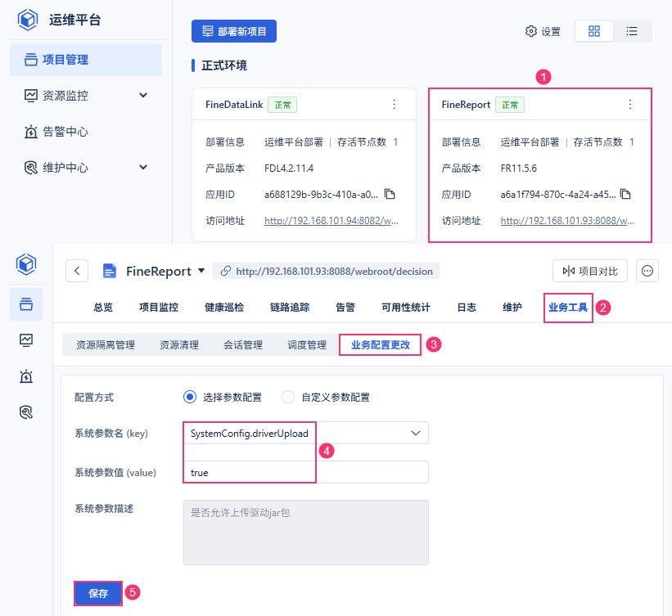The height and width of the screenshot is (616, 672).
Task: Select the 调度管理 sub-tab
Action: 307,345
